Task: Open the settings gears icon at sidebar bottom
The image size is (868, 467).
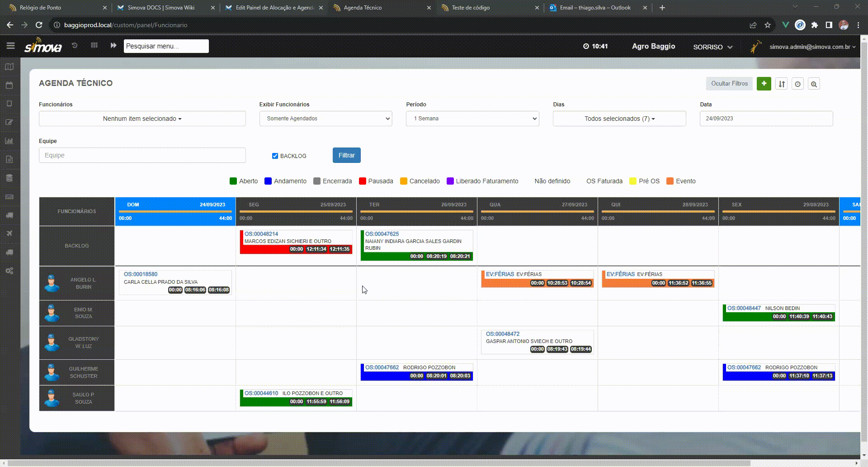Action: pos(9,271)
